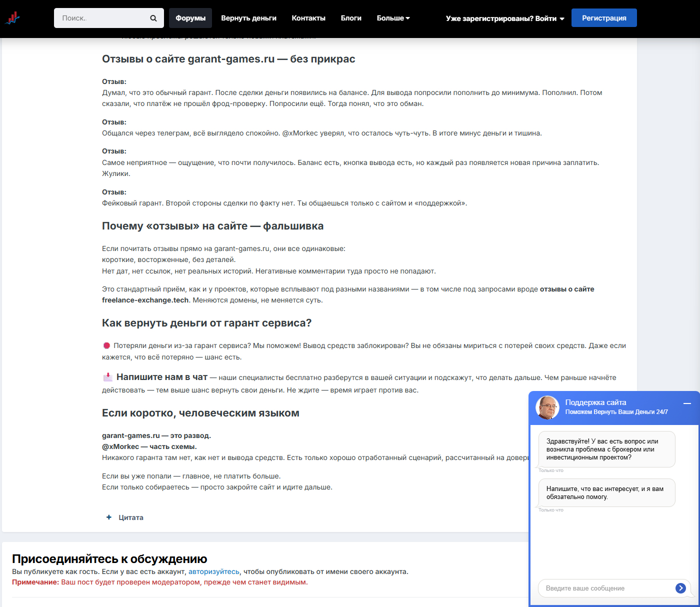Click the support agent avatar
This screenshot has width=700, height=607.
[547, 407]
